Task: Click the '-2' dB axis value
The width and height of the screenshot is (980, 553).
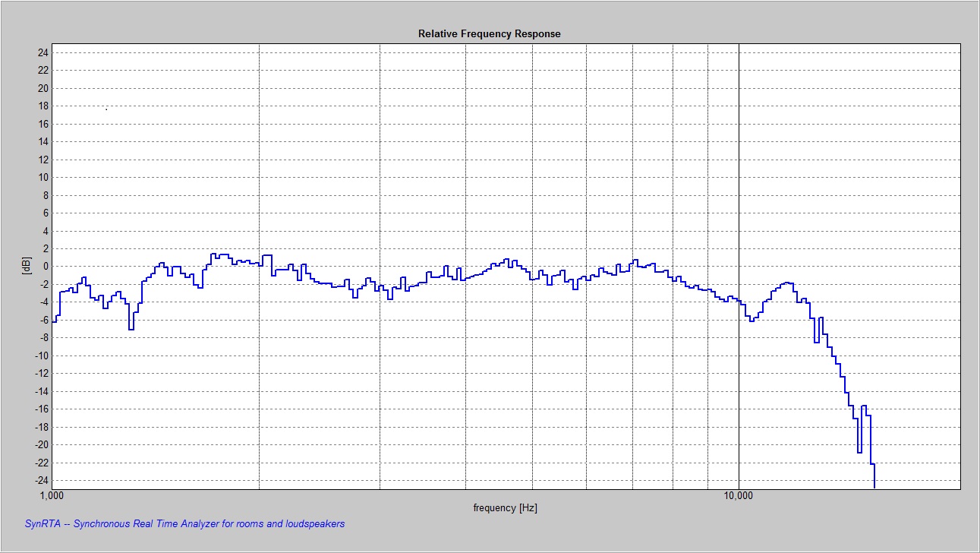Action: pos(45,284)
